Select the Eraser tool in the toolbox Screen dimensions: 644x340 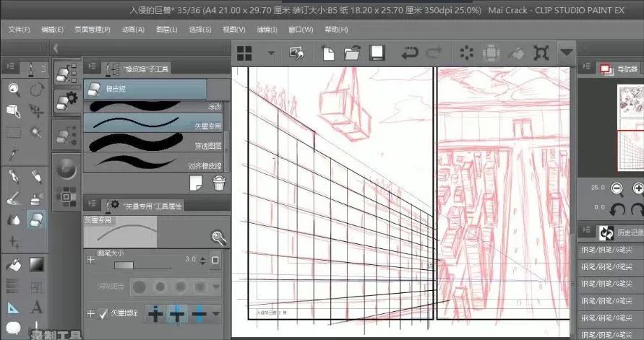[35, 219]
